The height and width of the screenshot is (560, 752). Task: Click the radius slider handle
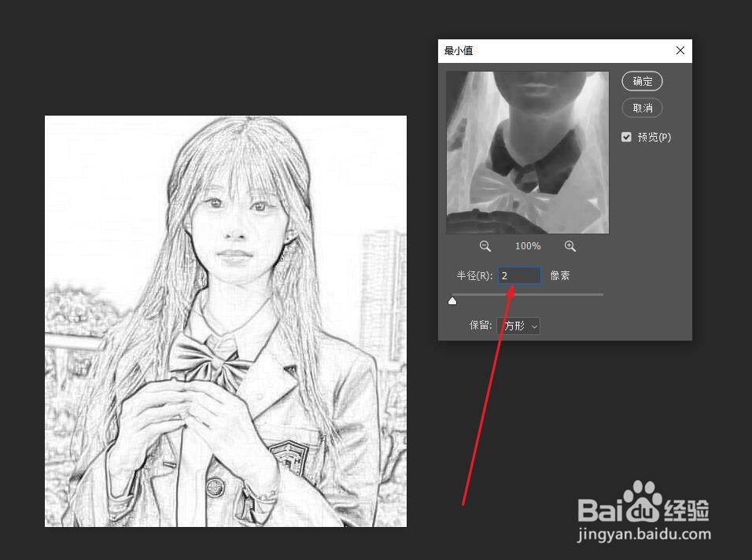point(452,300)
